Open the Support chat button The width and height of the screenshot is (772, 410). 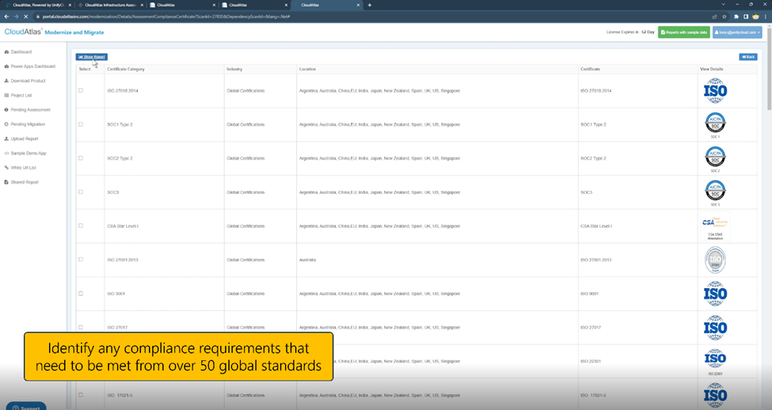coord(26,407)
